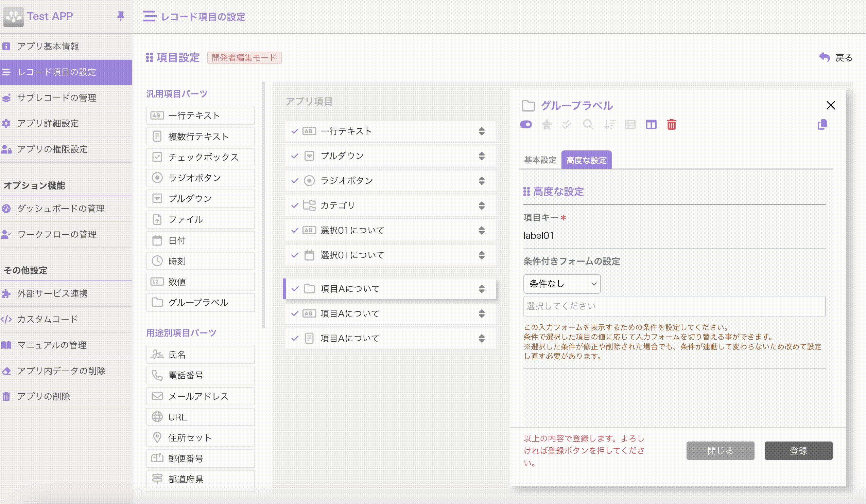Viewport: 866px width, 504px height.
Task: Select URL part
Action: (200, 417)
